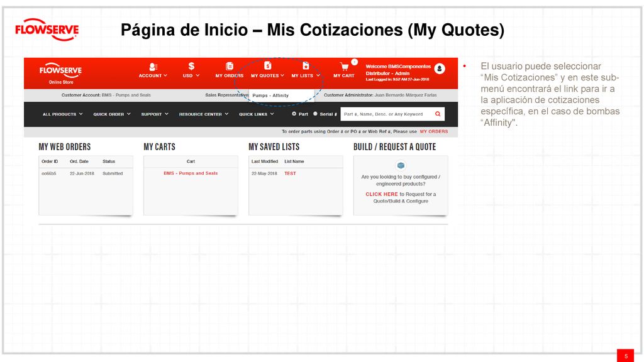Click the MY SAVED LISTS heading
The width and height of the screenshot is (644, 362).
point(274,147)
